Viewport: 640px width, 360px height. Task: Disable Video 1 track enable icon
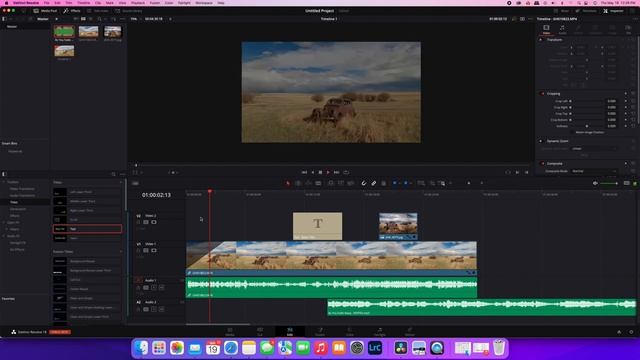[x=154, y=250]
